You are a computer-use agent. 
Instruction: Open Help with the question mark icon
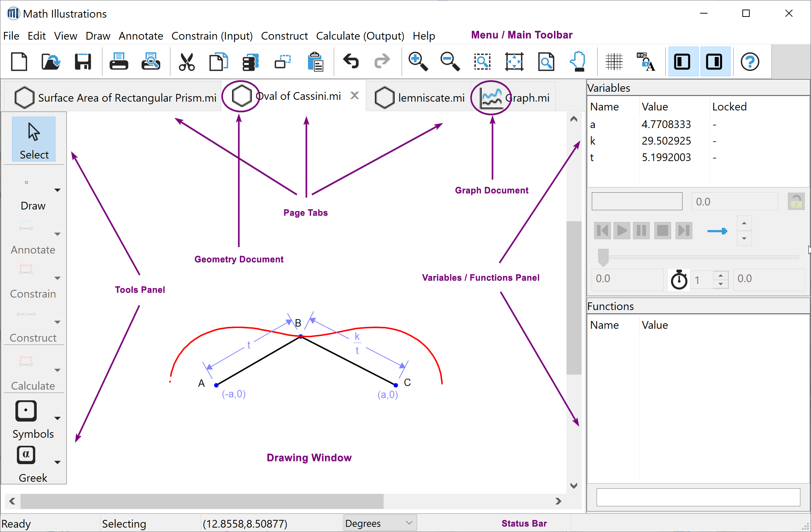(749, 62)
